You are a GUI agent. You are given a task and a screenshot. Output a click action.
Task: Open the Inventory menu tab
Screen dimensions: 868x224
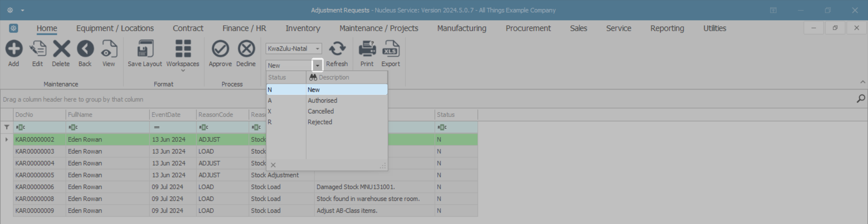(302, 28)
